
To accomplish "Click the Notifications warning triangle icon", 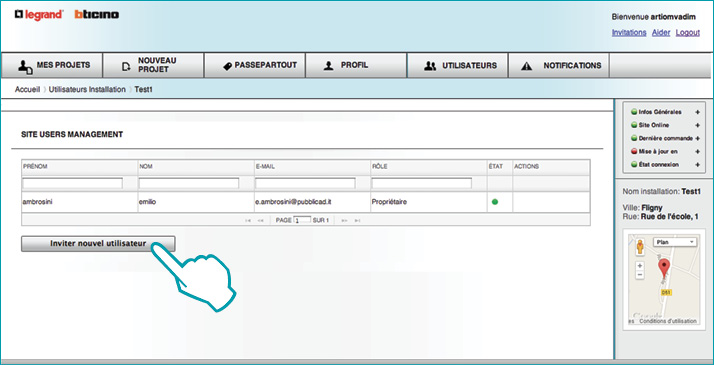I will point(526,66).
